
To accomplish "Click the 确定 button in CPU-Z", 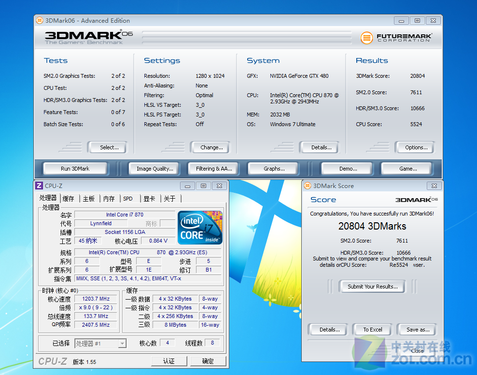I will click(x=208, y=361).
